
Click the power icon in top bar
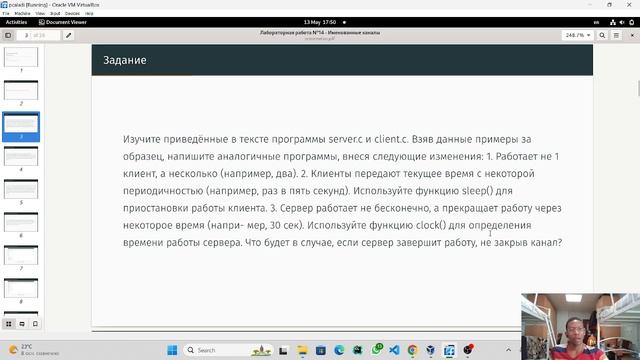coord(632,22)
